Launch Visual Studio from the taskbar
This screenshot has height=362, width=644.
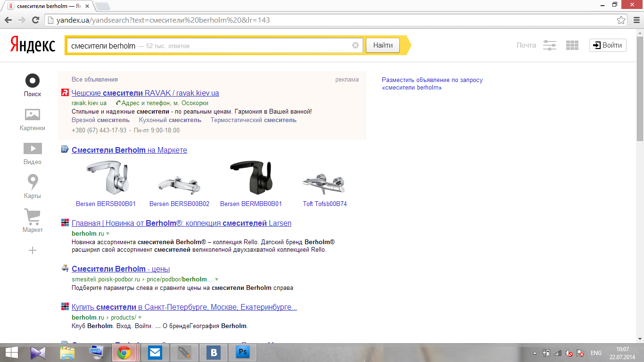[38, 353]
